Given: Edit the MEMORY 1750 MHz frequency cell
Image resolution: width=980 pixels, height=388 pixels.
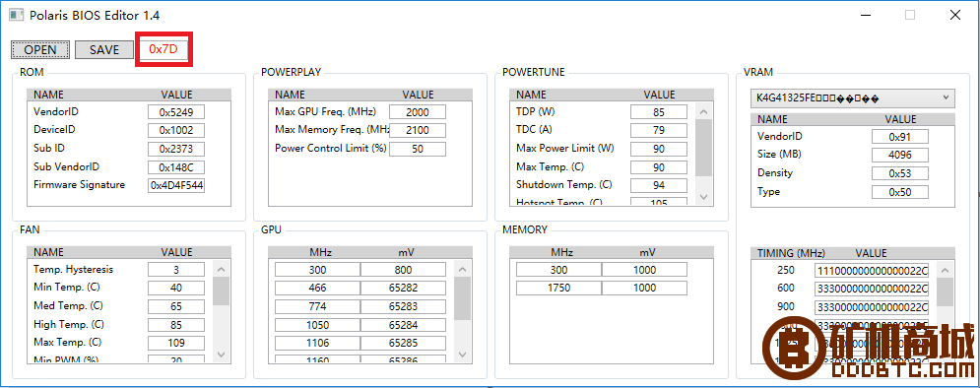Looking at the screenshot, I should pyautogui.click(x=558, y=288).
